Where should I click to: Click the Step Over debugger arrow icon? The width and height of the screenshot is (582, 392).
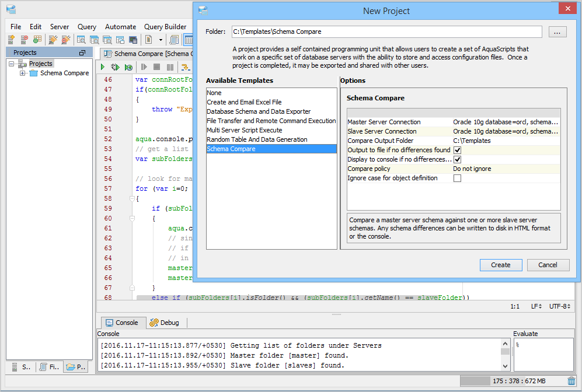coord(186,68)
